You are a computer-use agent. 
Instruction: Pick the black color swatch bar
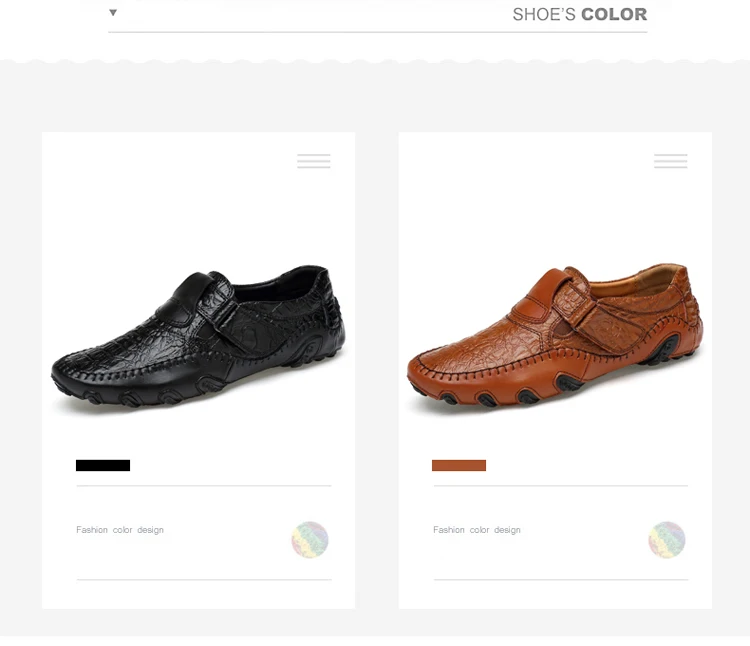[103, 465]
